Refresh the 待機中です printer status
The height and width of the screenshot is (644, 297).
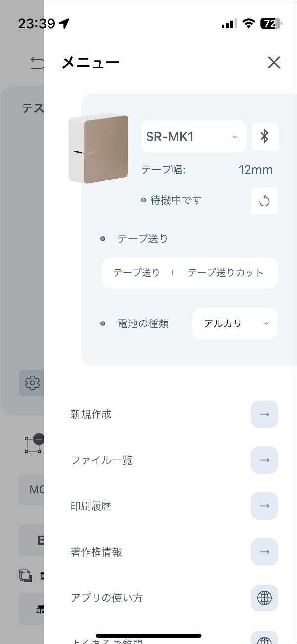tap(264, 201)
